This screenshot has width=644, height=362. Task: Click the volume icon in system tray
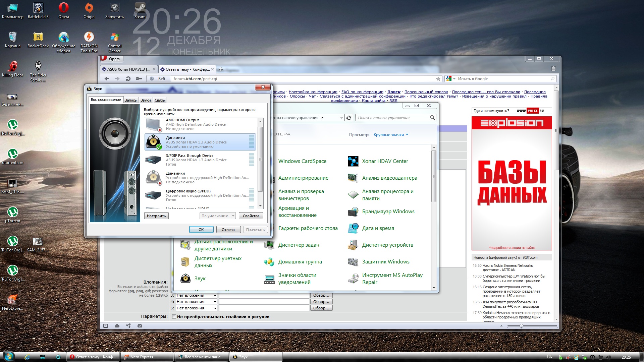tap(608, 357)
